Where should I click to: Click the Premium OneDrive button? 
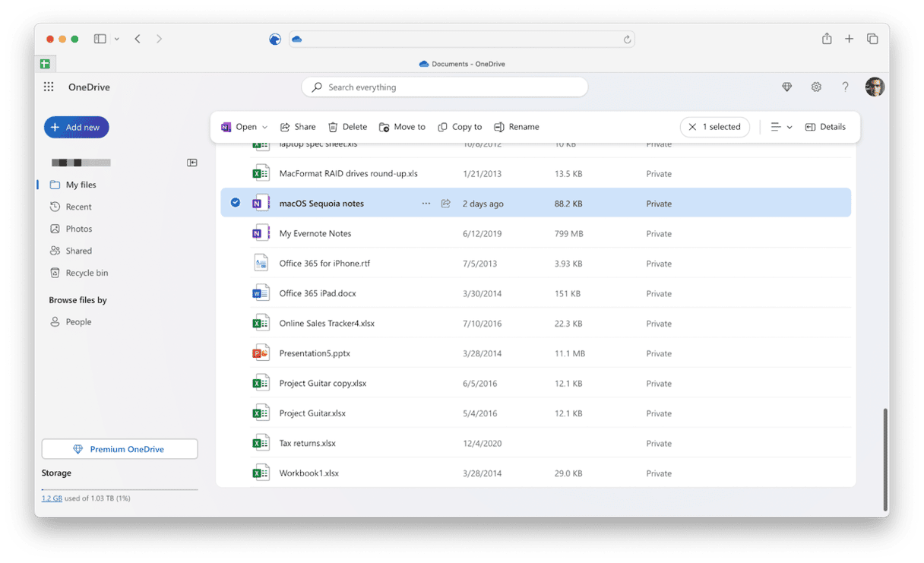tap(119, 449)
